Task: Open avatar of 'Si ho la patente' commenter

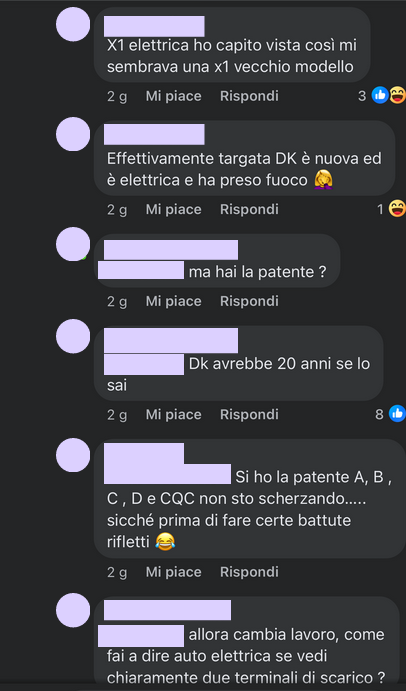Action: point(73,455)
